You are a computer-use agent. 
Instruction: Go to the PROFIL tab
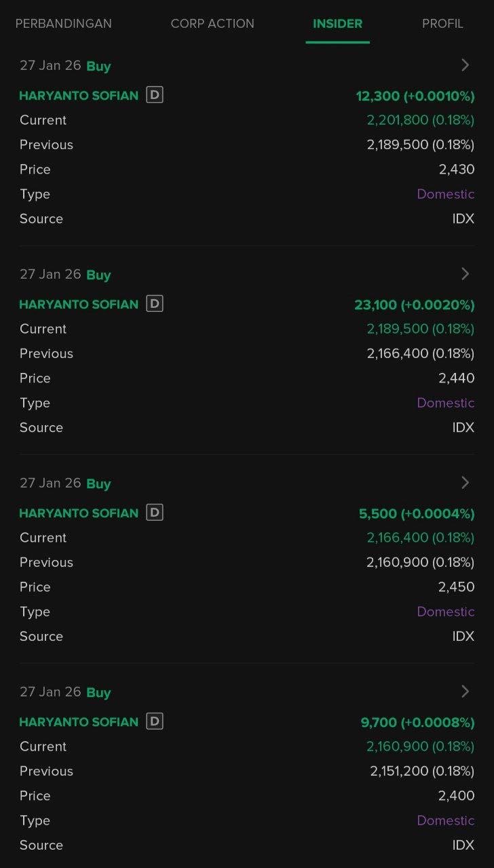442,24
